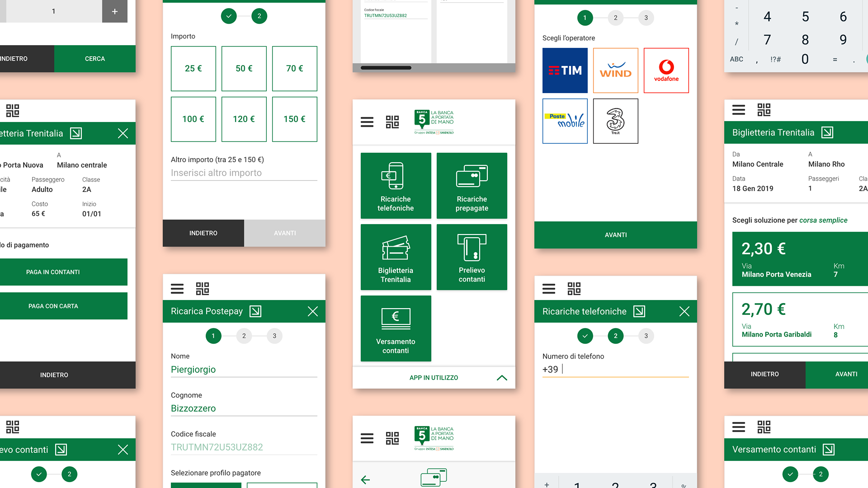Select Tre operator logo
868x488 pixels.
[616, 121]
